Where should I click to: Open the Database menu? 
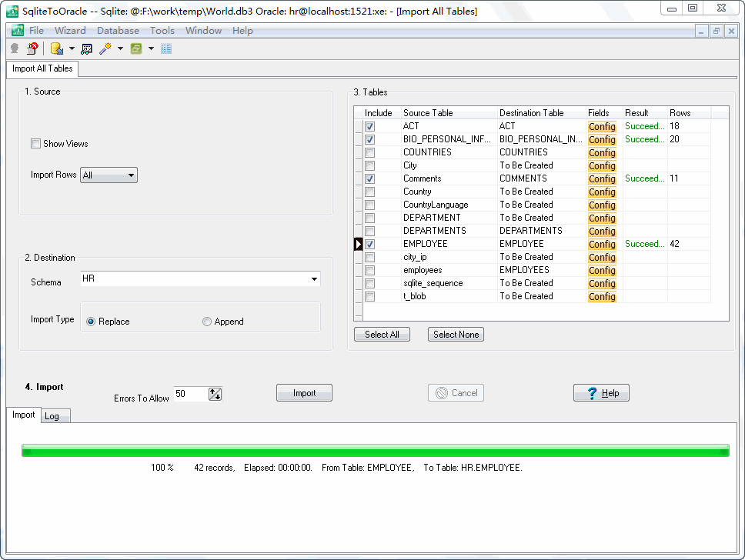(x=118, y=31)
